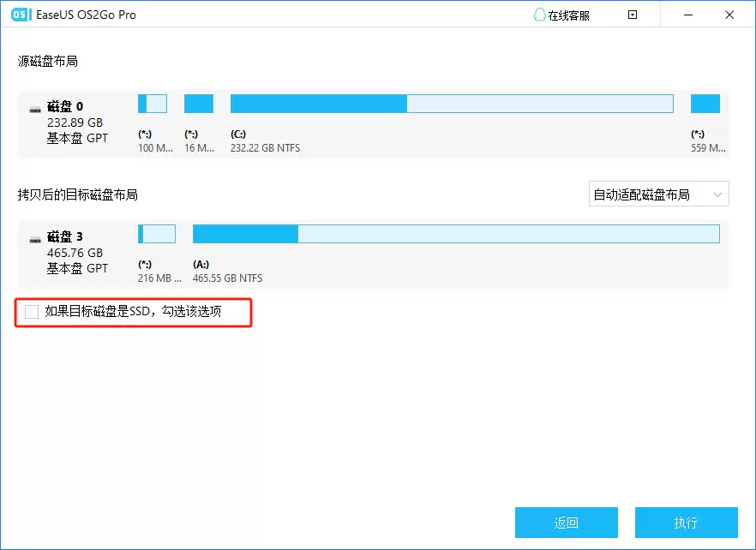
Task: Click the 100 MB partition block
Action: click(152, 103)
